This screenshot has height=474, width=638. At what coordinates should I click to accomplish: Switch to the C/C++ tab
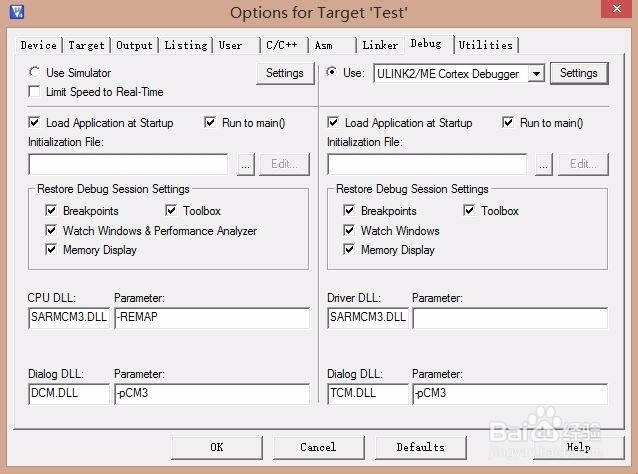tap(284, 45)
